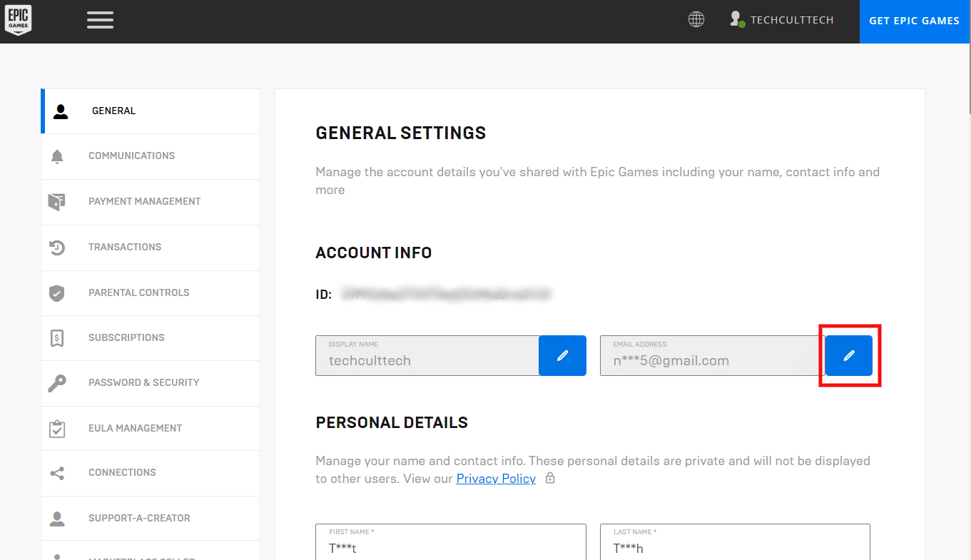971x560 pixels.
Task: Click the Support-A-Creator person icon
Action: [57, 519]
